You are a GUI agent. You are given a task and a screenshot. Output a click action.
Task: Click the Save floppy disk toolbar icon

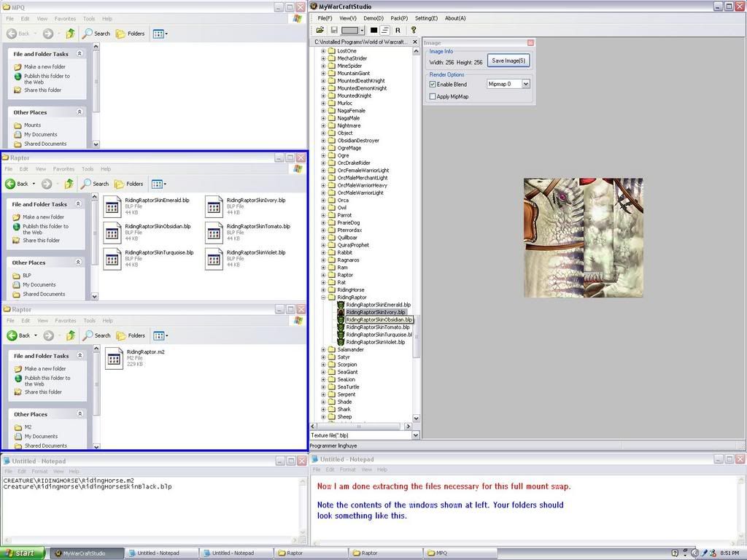click(334, 30)
